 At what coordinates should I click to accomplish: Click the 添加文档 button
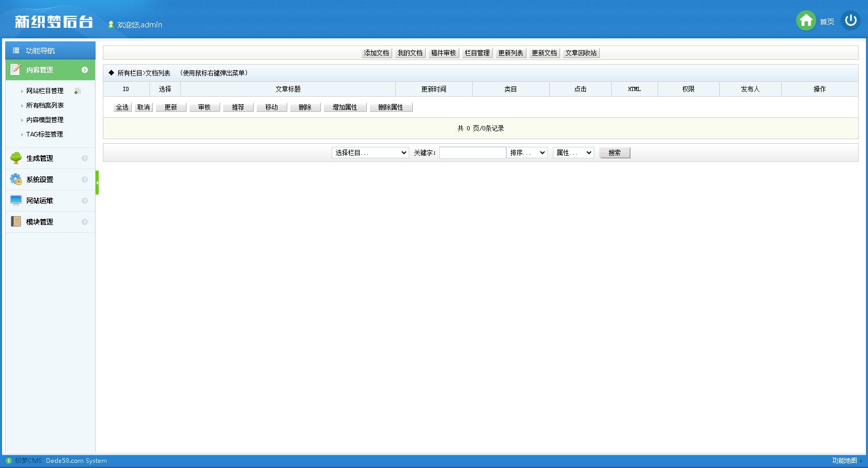pyautogui.click(x=376, y=52)
